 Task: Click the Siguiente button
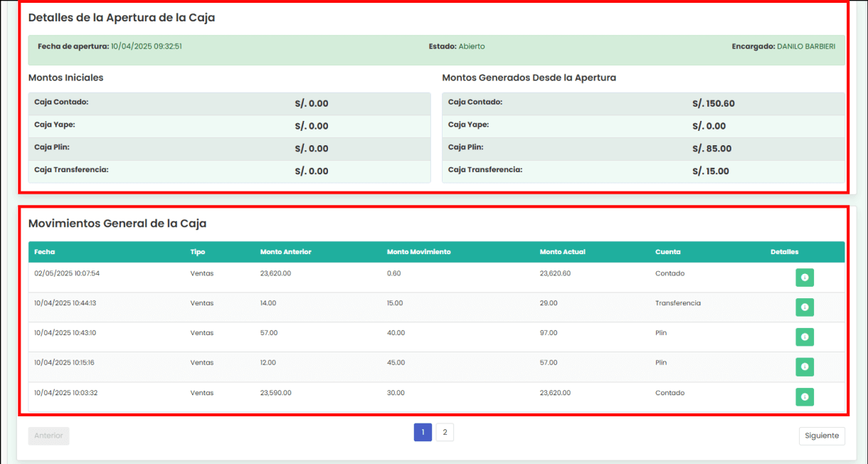tap(822, 436)
